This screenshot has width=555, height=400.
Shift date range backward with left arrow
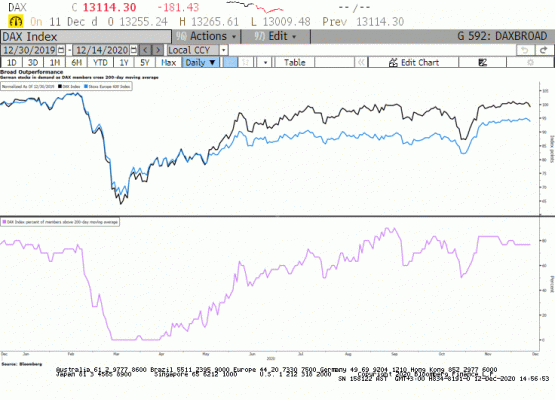point(145,50)
